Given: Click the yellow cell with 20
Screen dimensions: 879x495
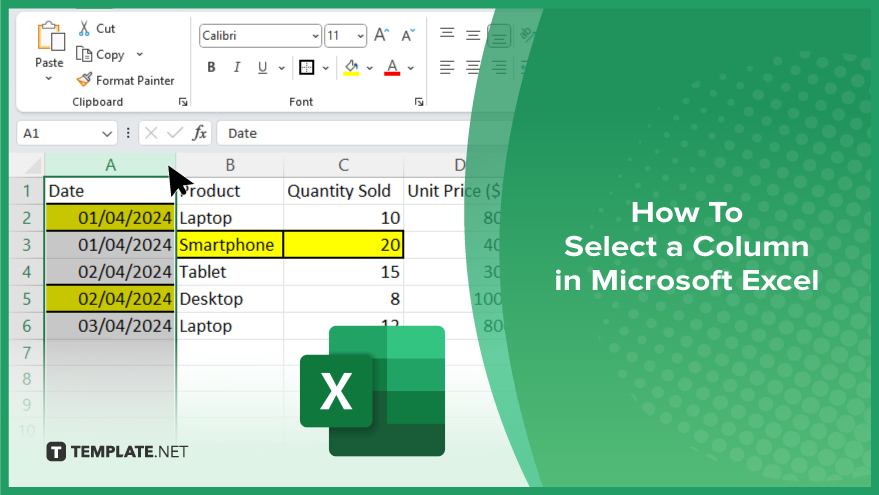Looking at the screenshot, I should 343,245.
